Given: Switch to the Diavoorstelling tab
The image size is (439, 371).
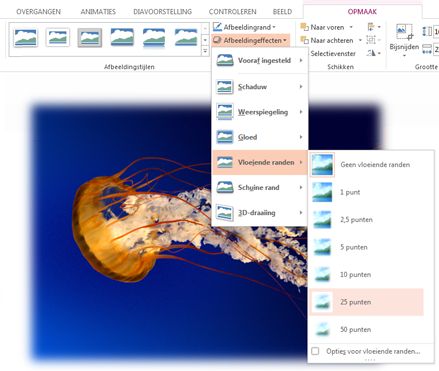Looking at the screenshot, I should tap(162, 12).
